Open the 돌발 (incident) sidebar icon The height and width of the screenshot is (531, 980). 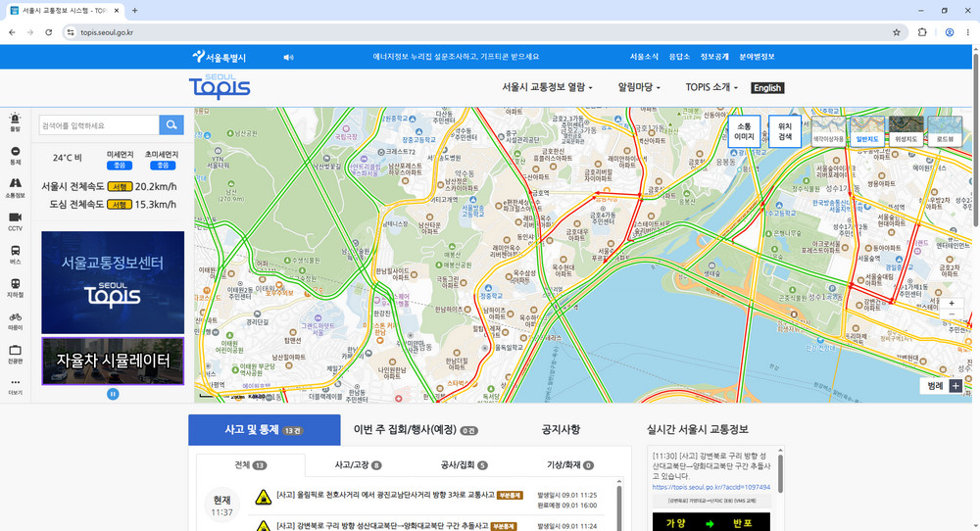[x=15, y=121]
